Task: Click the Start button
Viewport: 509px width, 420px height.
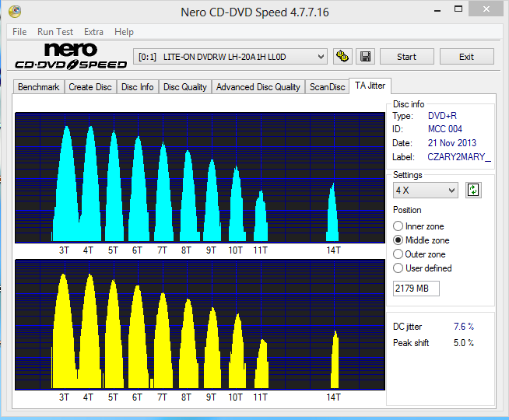Action: [407, 57]
